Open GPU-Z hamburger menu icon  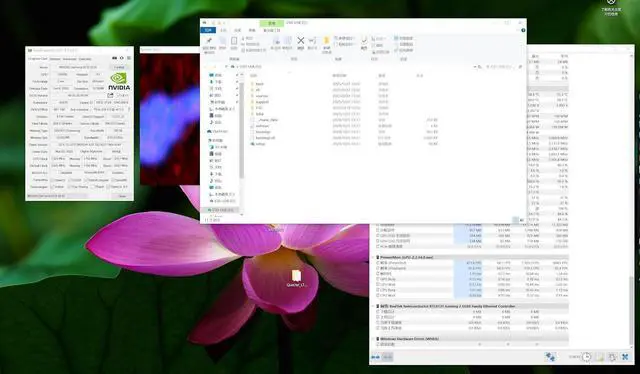pos(129,58)
